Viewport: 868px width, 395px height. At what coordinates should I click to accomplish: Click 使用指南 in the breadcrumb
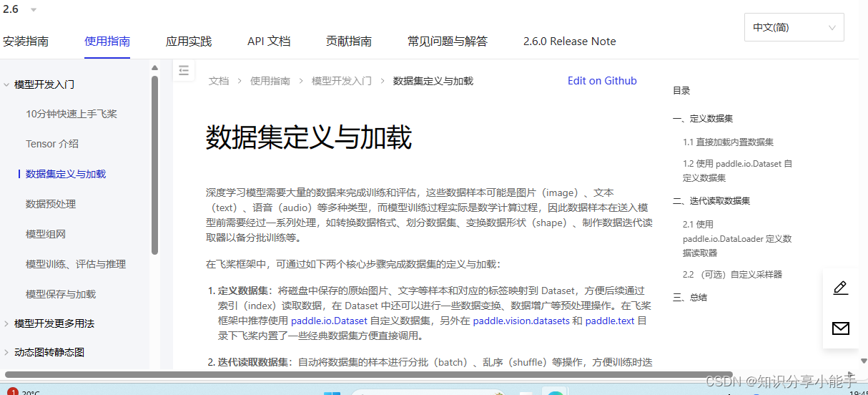270,81
